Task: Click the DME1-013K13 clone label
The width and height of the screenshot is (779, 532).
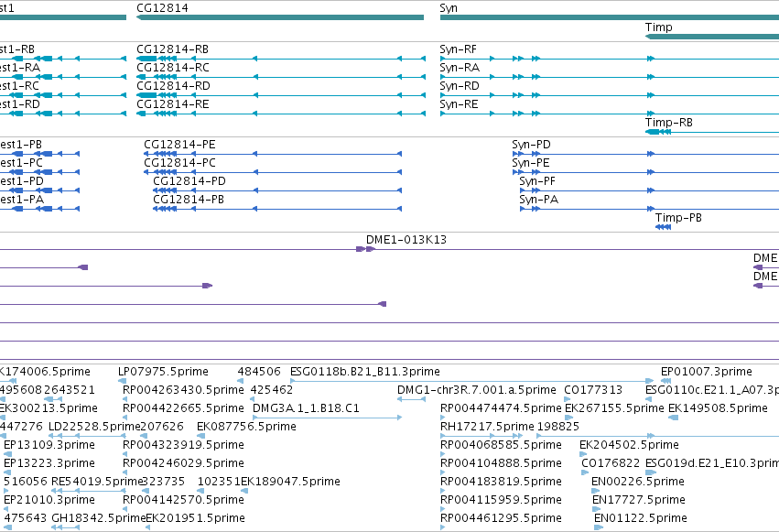Action: 406,240
